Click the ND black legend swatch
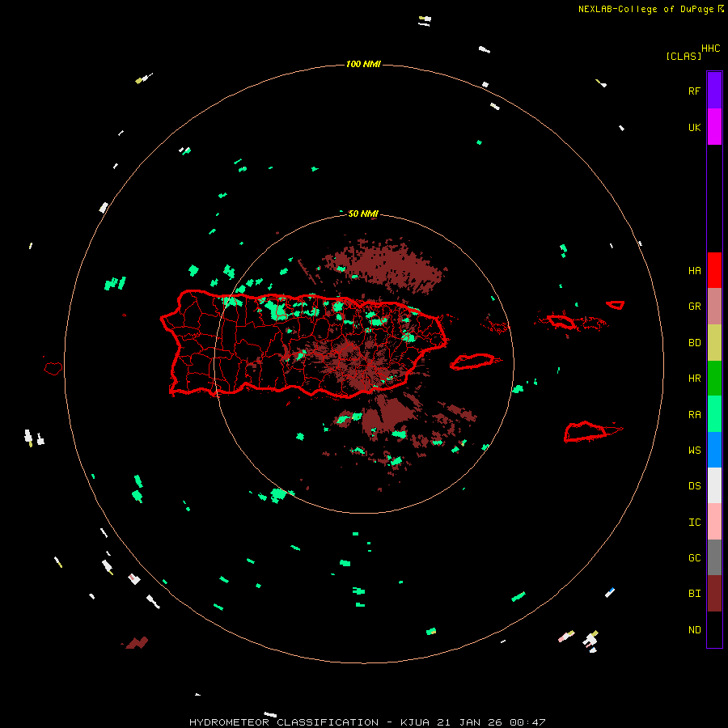The height and width of the screenshot is (728, 728). [x=714, y=629]
